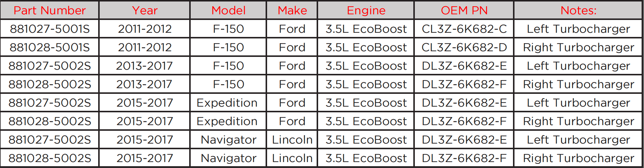Click the Part Number column header
Viewport: 644px width, 168px height.
[50, 10]
